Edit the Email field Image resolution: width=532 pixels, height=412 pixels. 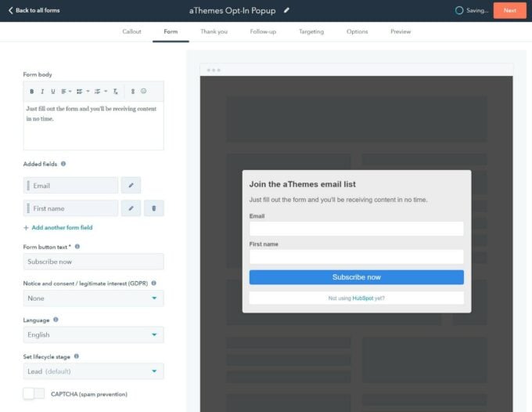pos(131,185)
